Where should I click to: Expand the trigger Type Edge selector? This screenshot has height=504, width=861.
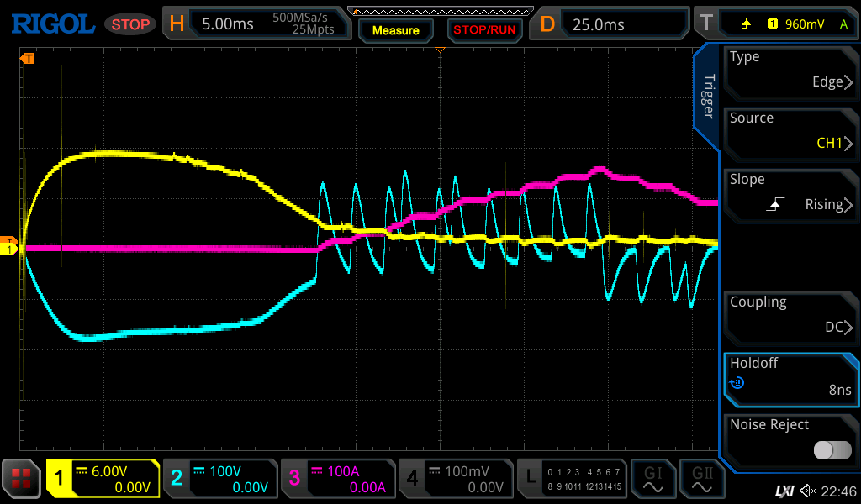790,71
